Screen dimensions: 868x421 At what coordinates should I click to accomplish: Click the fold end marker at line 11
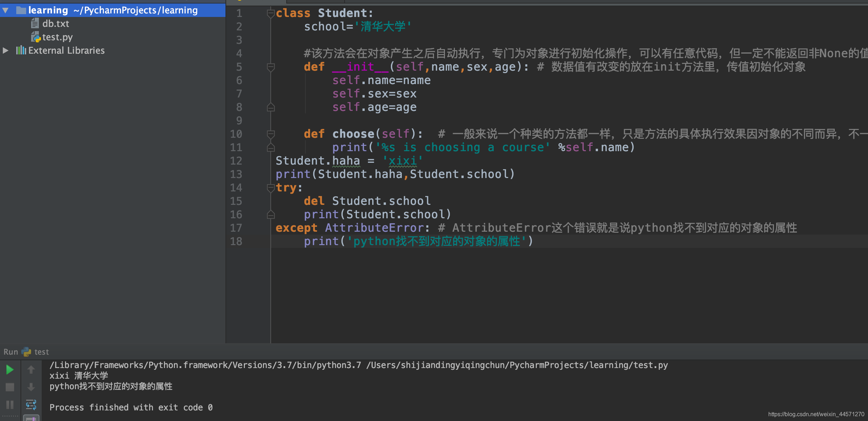click(271, 147)
